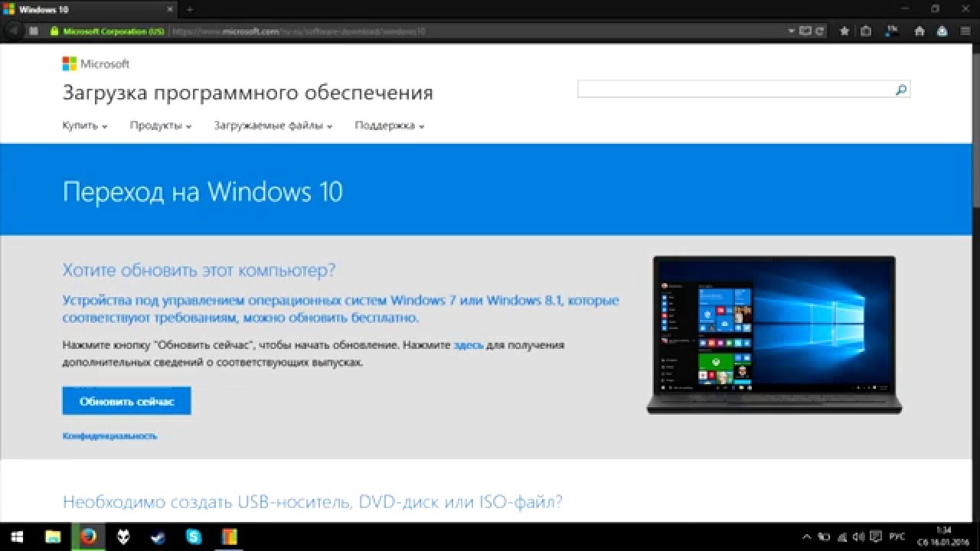Click the page URL in the address bar
980x551 pixels.
(x=299, y=31)
